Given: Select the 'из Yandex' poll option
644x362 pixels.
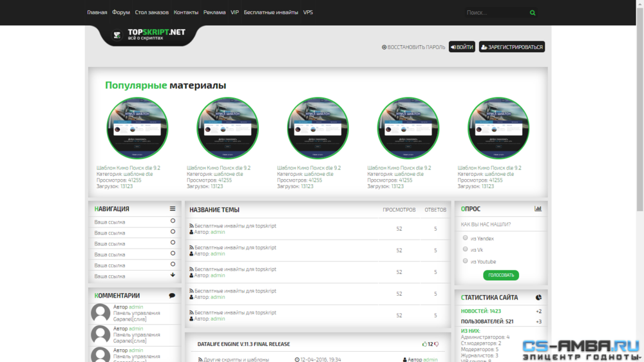Looking at the screenshot, I should coord(466,238).
